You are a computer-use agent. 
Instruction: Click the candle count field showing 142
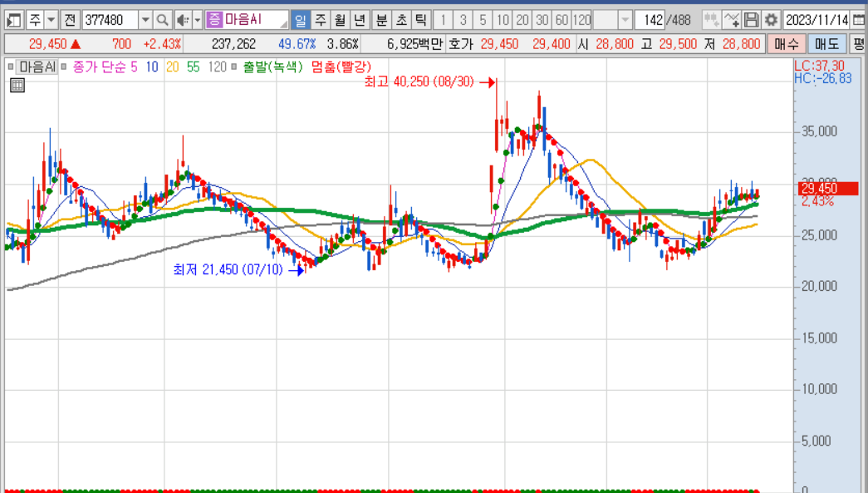coord(654,18)
